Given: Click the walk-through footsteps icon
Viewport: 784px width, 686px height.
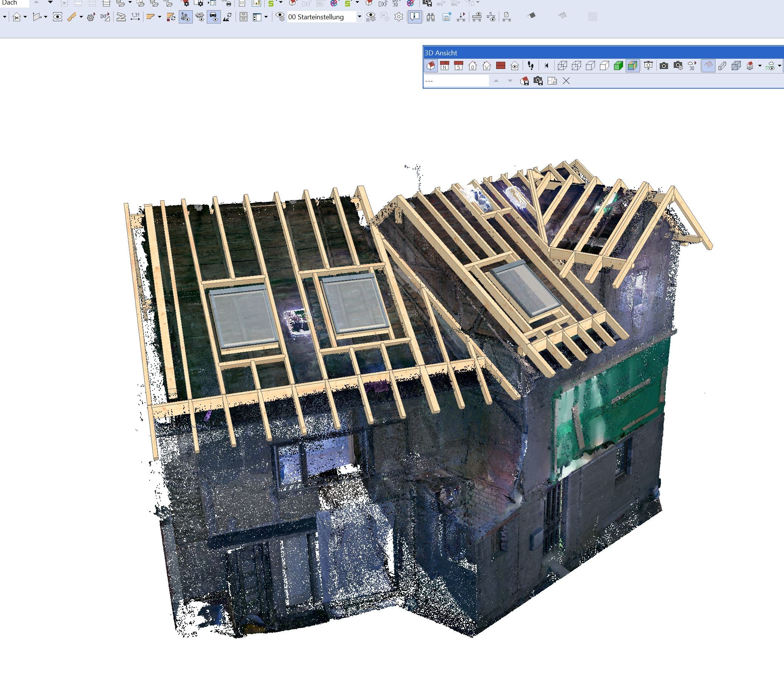Looking at the screenshot, I should (531, 66).
